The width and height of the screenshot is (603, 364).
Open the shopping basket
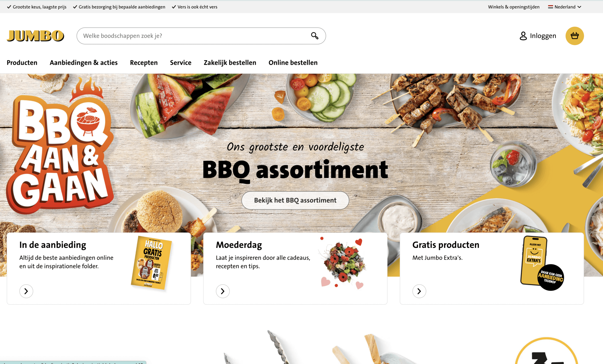point(574,36)
